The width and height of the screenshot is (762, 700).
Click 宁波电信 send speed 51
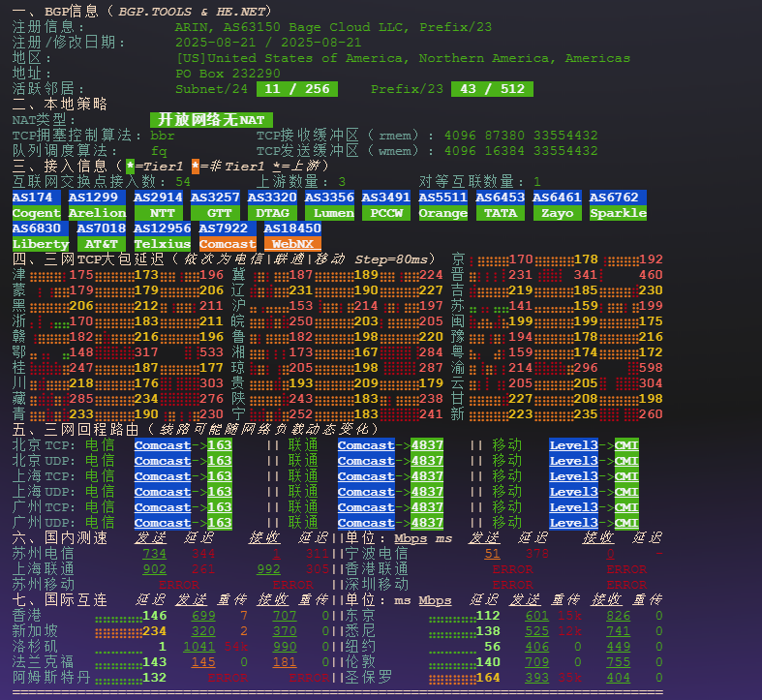click(x=492, y=554)
